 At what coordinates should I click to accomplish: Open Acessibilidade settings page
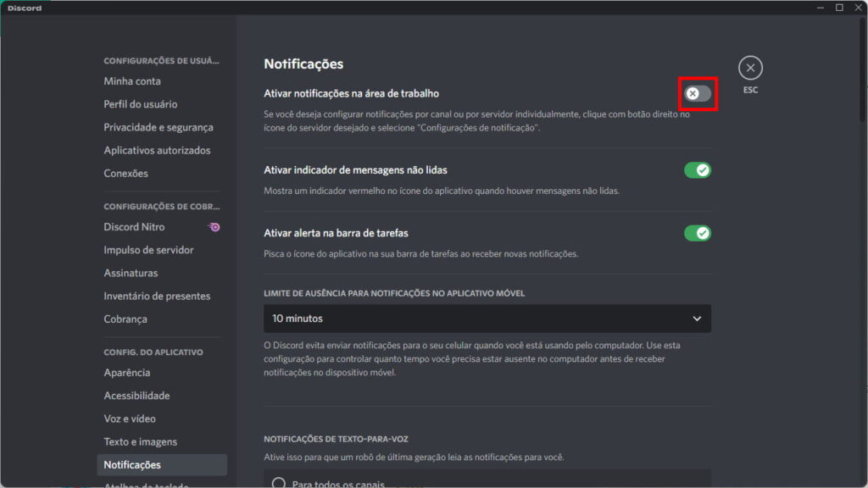[x=136, y=396]
